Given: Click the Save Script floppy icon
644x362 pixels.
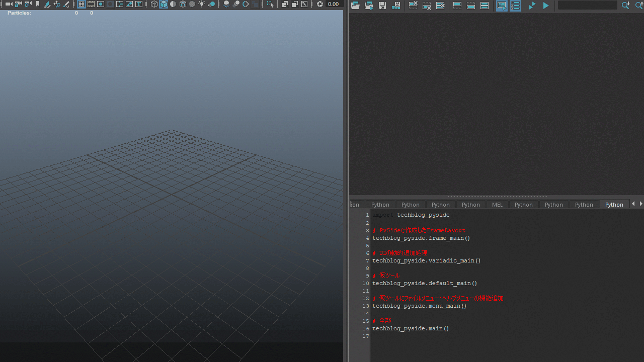Looking at the screenshot, I should click(x=382, y=6).
